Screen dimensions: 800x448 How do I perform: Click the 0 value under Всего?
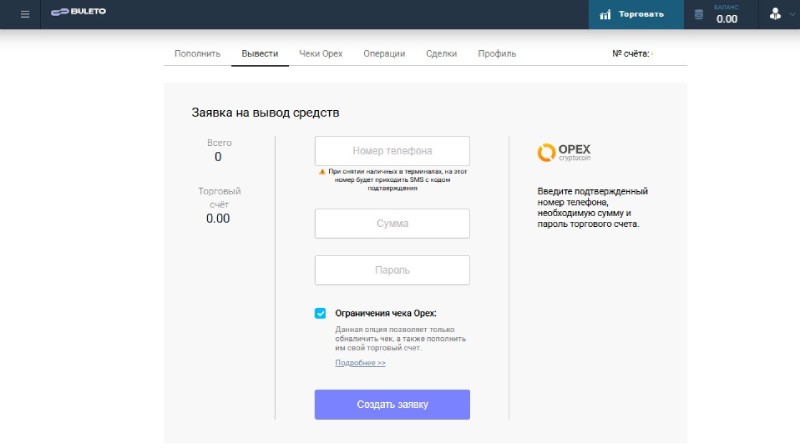click(218, 157)
